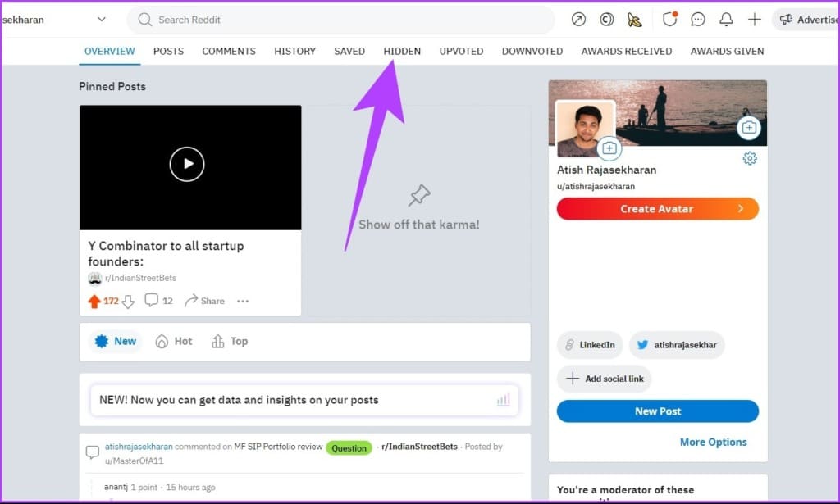Switch to the Posts tab

pos(168,52)
